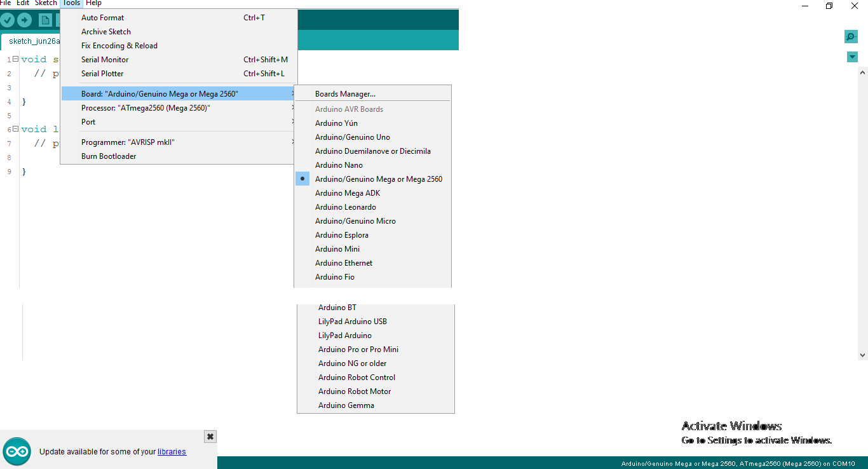Select the Arduino/Genuino Uno board
This screenshot has height=469, width=868.
coord(373,137)
